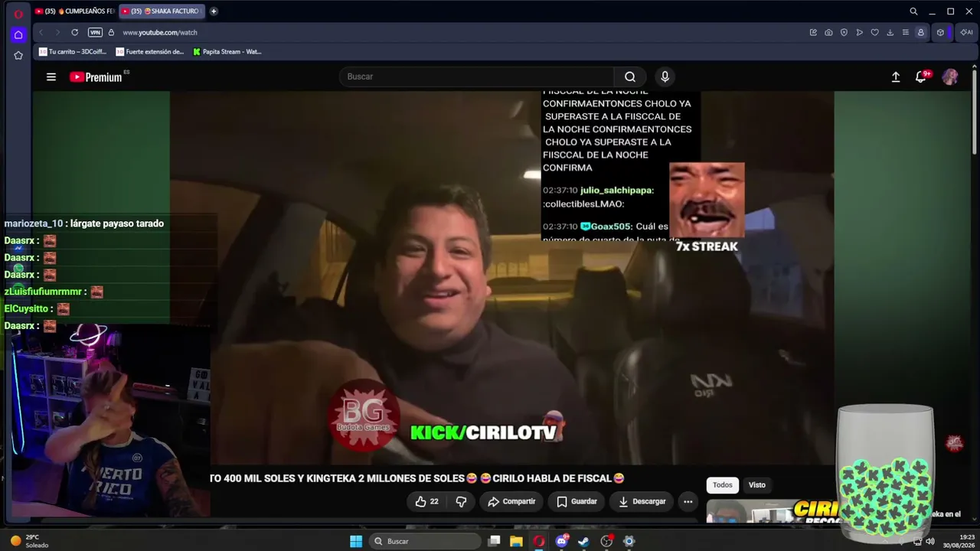Open the ad blocker shield settings

click(x=844, y=32)
